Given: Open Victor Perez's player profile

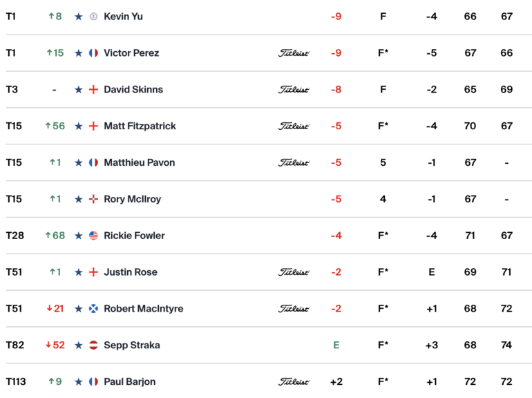Looking at the screenshot, I should (131, 53).
